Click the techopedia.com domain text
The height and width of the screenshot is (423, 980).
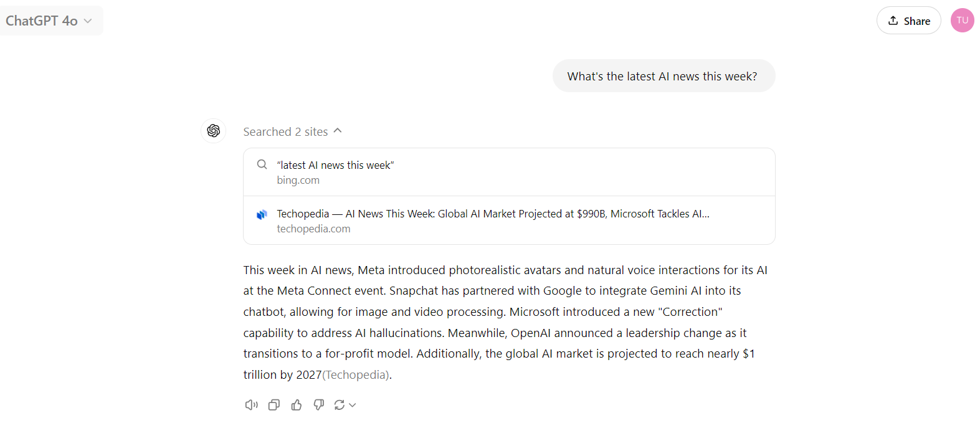313,229
